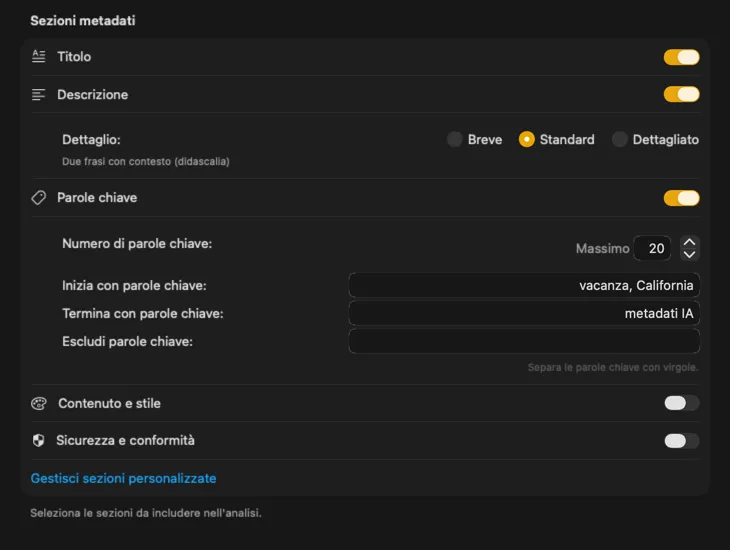Click the Contenuto e stile palette icon

[x=39, y=403]
